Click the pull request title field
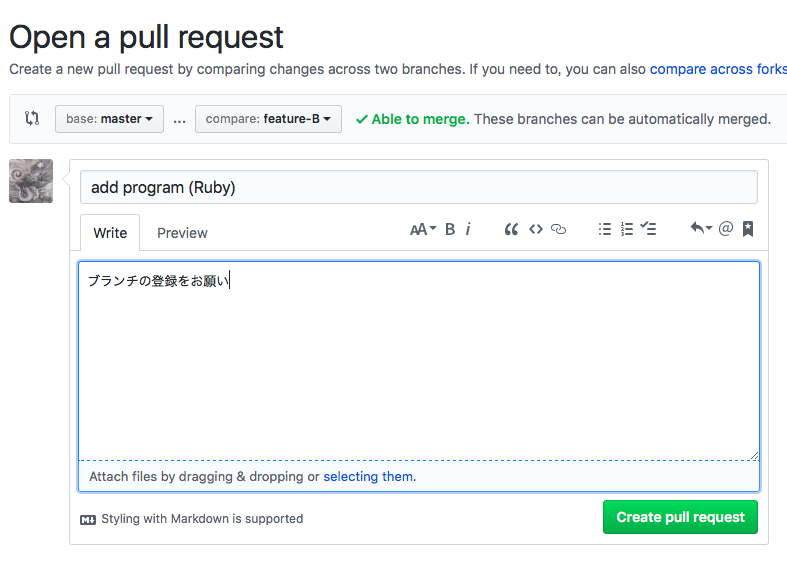Image resolution: width=787 pixels, height=572 pixels. pos(418,187)
